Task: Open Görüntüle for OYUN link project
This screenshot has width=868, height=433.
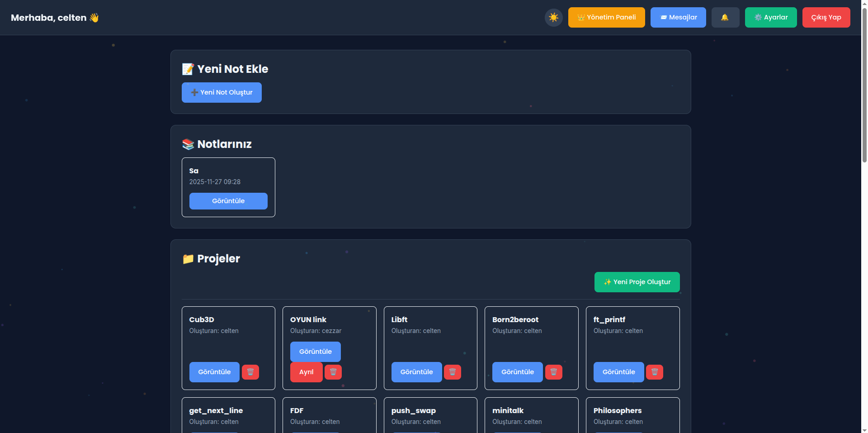Action: [315, 352]
